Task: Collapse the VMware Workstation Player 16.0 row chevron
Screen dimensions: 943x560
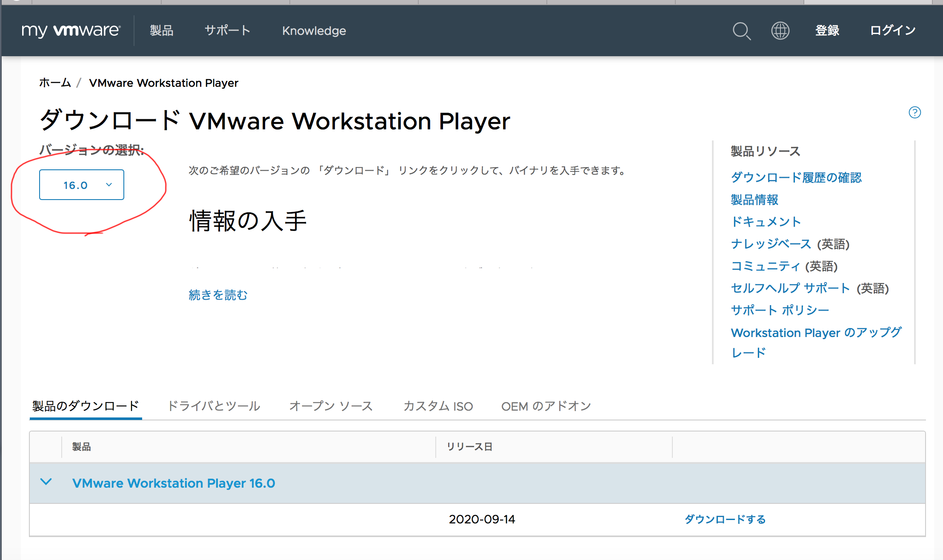Action: (46, 482)
